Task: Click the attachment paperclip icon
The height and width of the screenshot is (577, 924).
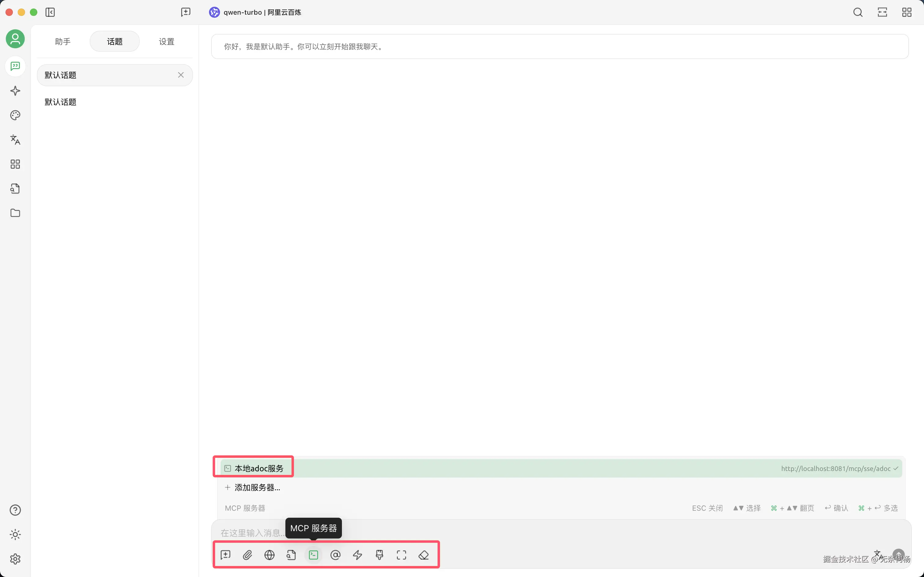Action: click(x=247, y=555)
